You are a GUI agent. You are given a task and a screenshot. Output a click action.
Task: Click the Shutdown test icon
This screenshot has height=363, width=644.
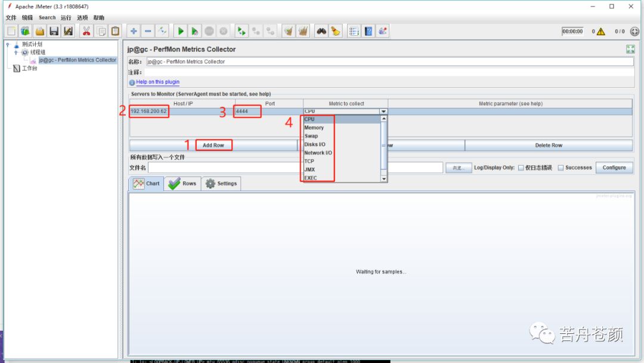(x=224, y=31)
